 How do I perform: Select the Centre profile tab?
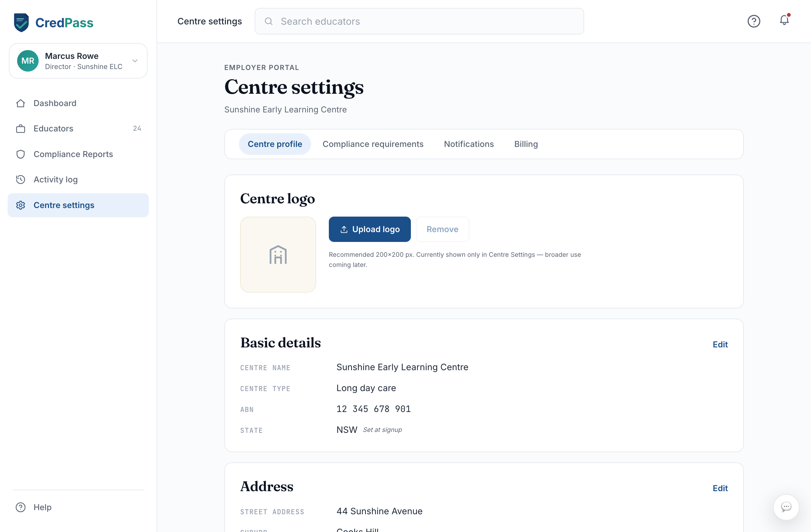coord(275,144)
